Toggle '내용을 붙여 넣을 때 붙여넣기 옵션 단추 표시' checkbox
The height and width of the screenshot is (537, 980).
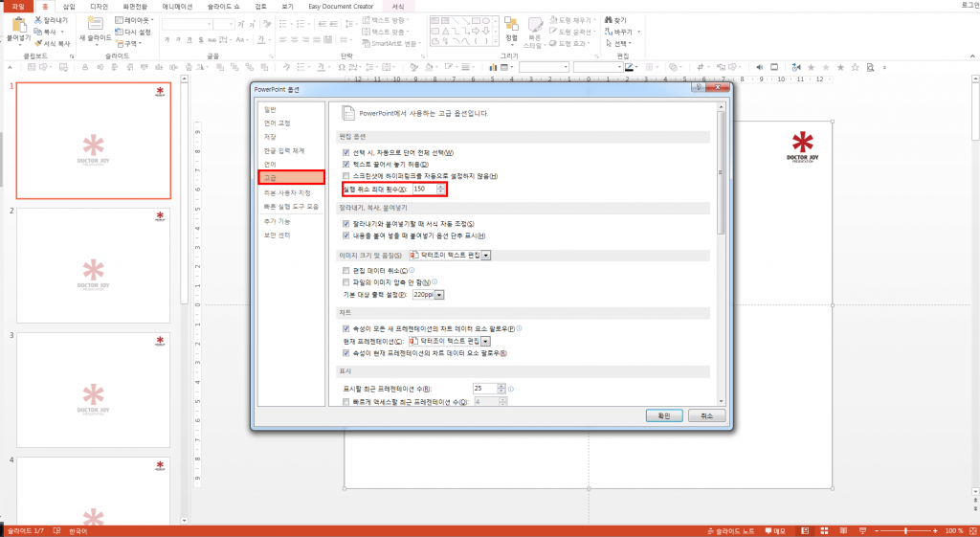[x=345, y=235]
